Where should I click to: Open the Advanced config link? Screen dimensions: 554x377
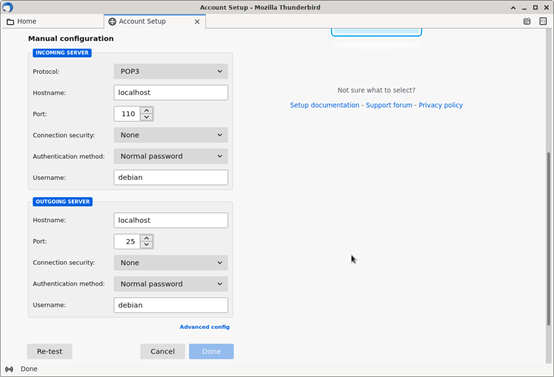205,327
